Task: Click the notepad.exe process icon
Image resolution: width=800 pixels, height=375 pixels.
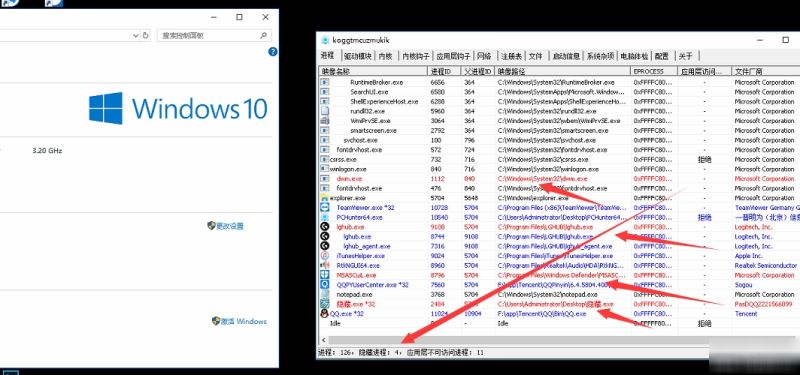Action: tap(324, 294)
